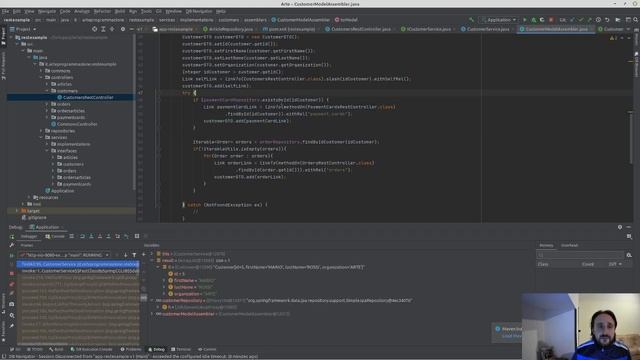Switch to CustomersRestController.java editor tab
Image resolution: width=640 pixels, height=360 pixels.
point(361,29)
